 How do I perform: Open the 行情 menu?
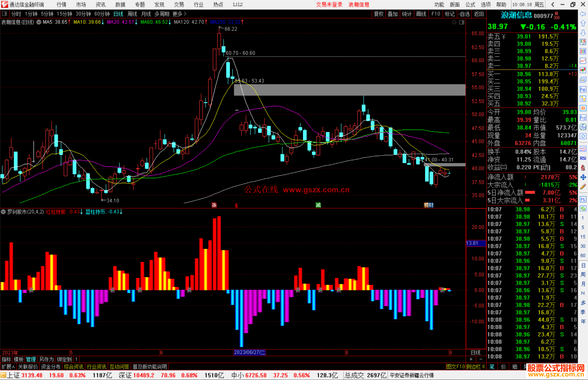62,5
